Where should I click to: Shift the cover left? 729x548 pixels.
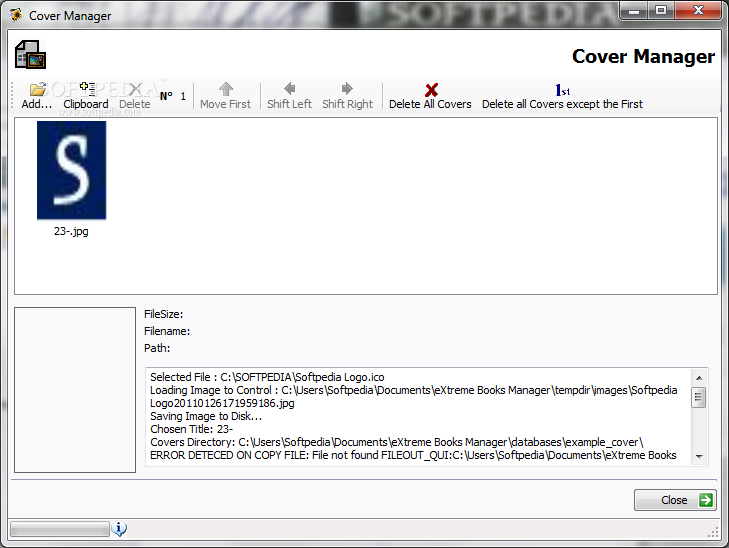click(x=289, y=96)
